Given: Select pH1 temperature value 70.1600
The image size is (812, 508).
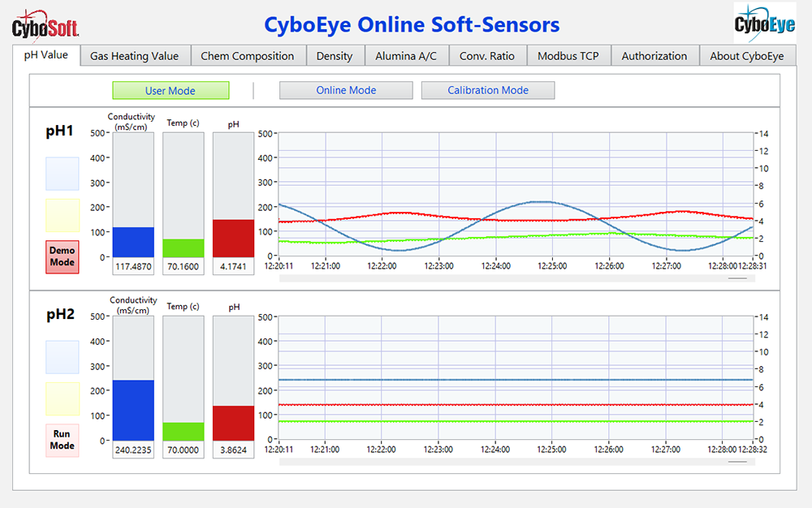Looking at the screenshot, I should (184, 267).
